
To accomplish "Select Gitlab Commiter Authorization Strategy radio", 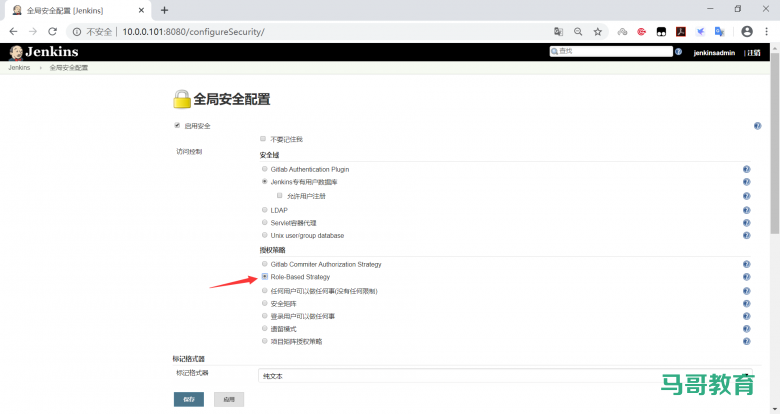I will (265, 264).
